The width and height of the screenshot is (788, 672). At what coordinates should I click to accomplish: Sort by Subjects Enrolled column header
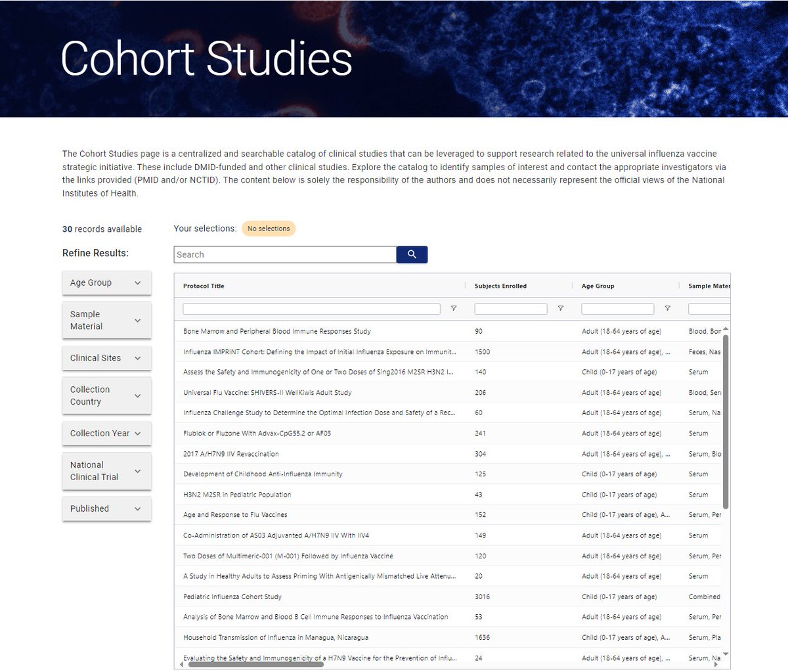[500, 286]
